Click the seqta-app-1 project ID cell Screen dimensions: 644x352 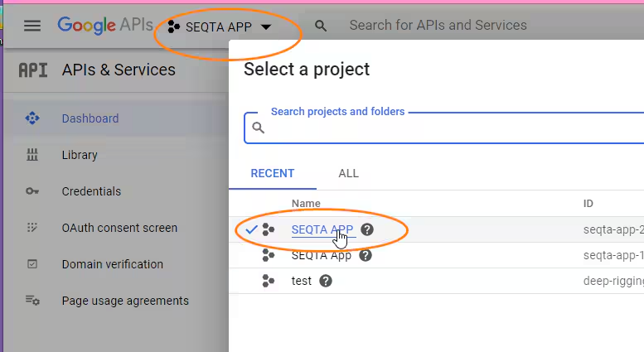(x=613, y=256)
